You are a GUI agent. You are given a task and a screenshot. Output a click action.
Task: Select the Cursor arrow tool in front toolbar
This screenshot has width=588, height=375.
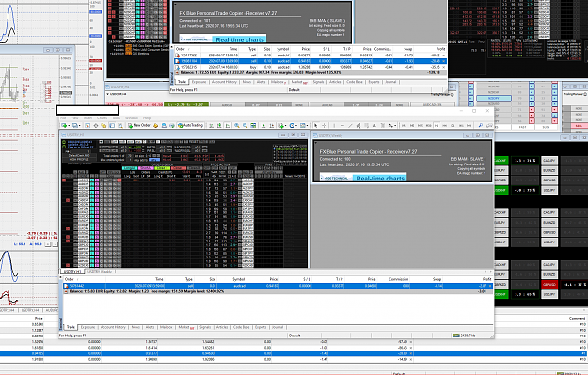click(316, 126)
